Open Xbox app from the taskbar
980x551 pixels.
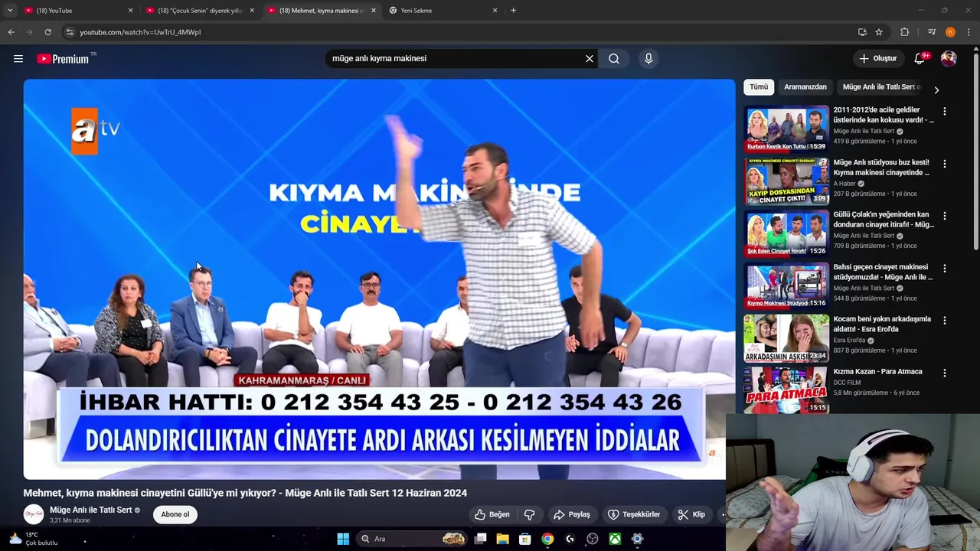615,539
